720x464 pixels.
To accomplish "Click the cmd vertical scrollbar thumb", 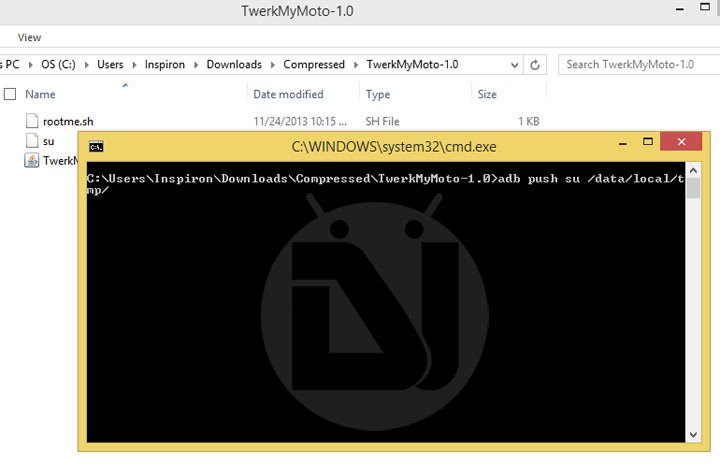I will point(693,188).
